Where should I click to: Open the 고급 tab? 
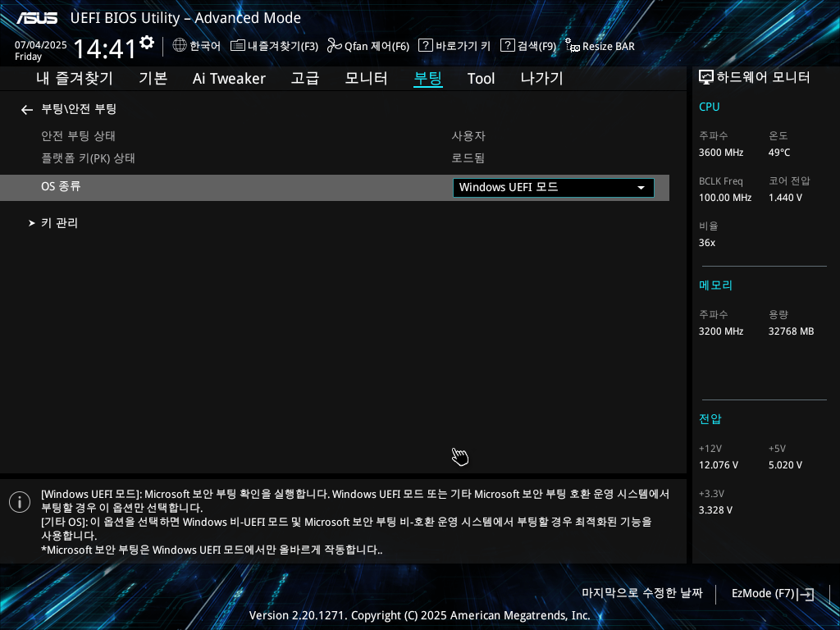click(305, 79)
